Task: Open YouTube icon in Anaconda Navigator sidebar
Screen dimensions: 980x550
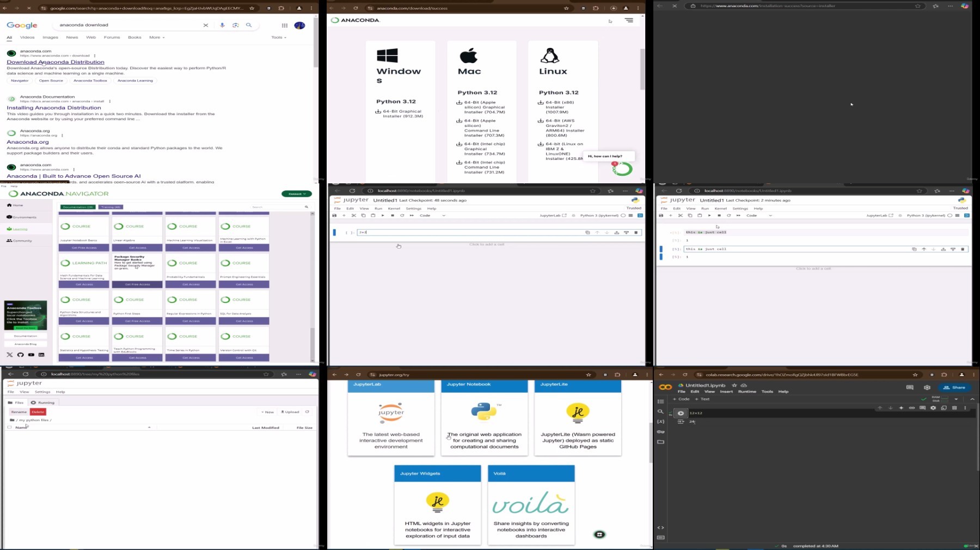Action: pyautogui.click(x=31, y=355)
